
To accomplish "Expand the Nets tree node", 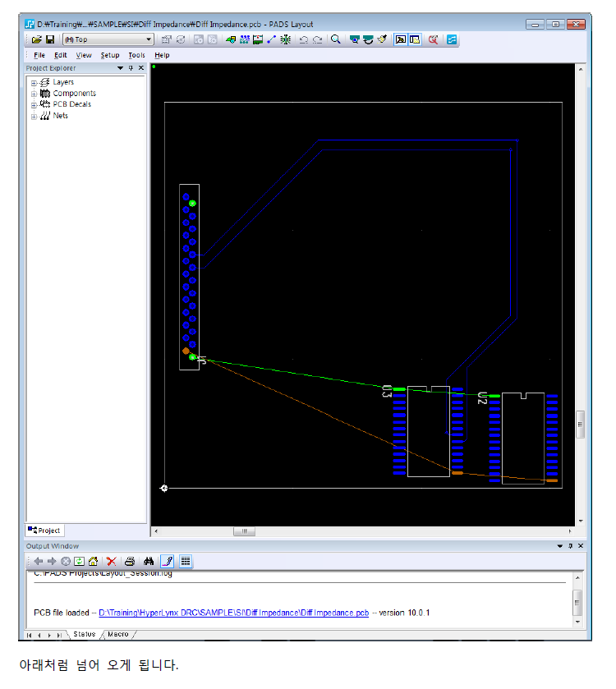I will point(34,116).
